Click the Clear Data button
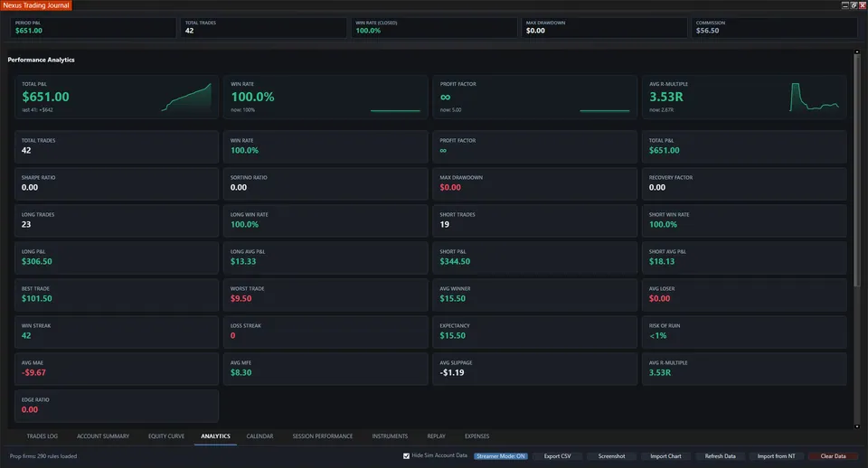Image resolution: width=868 pixels, height=468 pixels. pyautogui.click(x=833, y=456)
